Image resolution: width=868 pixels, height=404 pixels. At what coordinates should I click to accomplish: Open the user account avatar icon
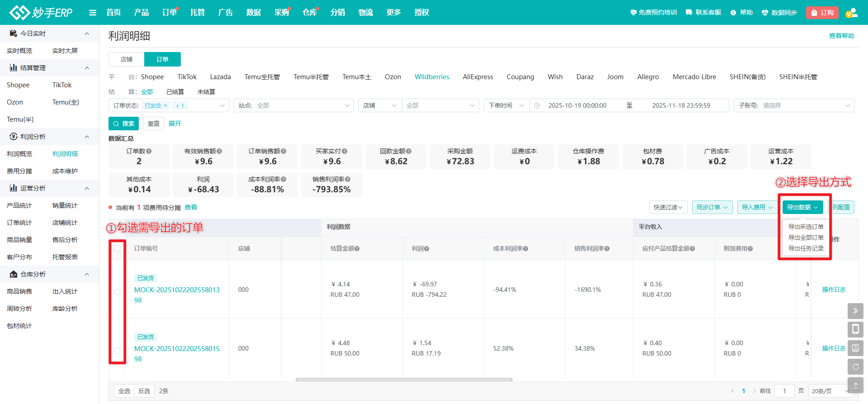click(851, 13)
